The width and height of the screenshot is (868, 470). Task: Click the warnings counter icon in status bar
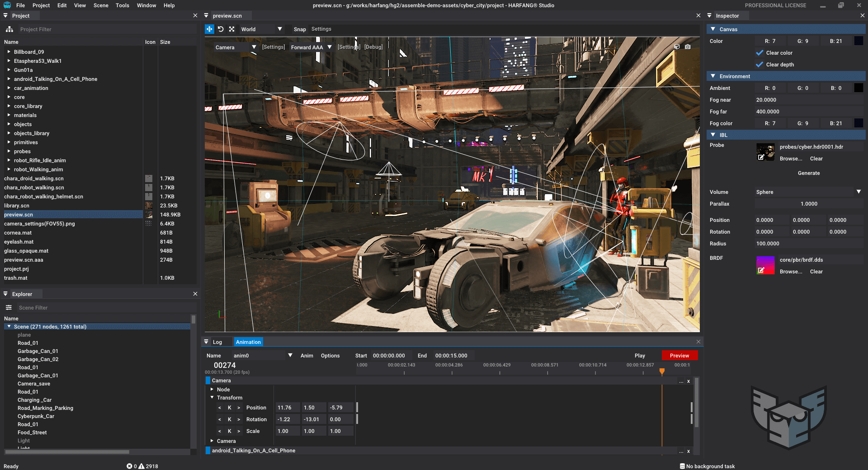pyautogui.click(x=142, y=466)
